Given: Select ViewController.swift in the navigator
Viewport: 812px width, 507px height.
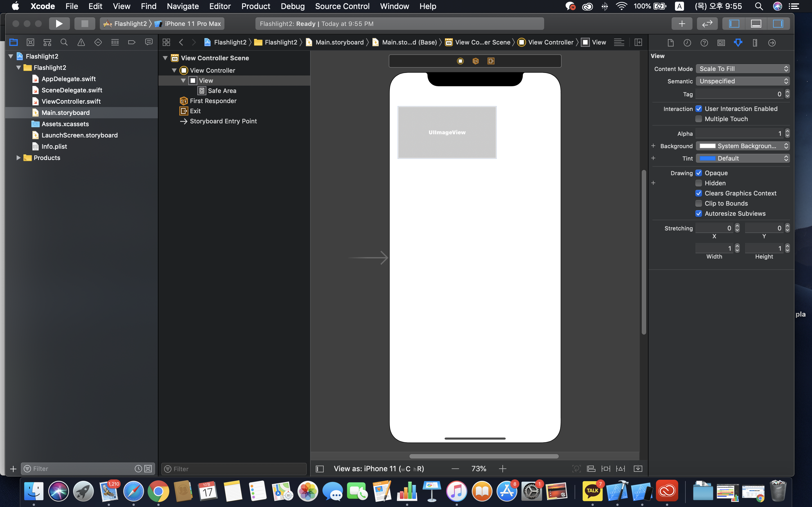Looking at the screenshot, I should click(x=71, y=101).
